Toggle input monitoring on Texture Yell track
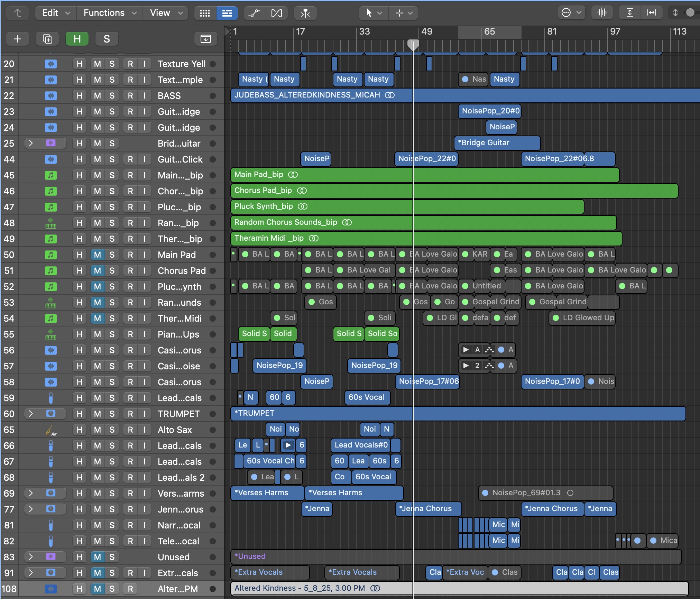The width and height of the screenshot is (700, 599). pos(145,64)
